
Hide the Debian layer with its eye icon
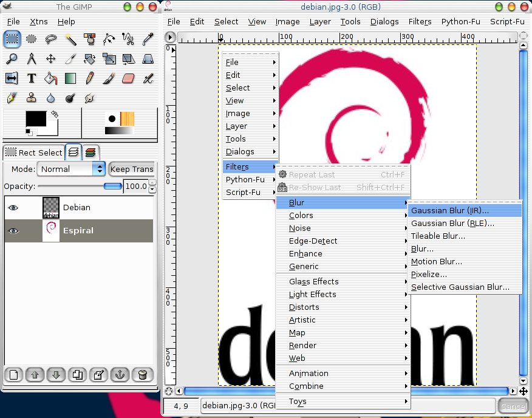pos(13,208)
